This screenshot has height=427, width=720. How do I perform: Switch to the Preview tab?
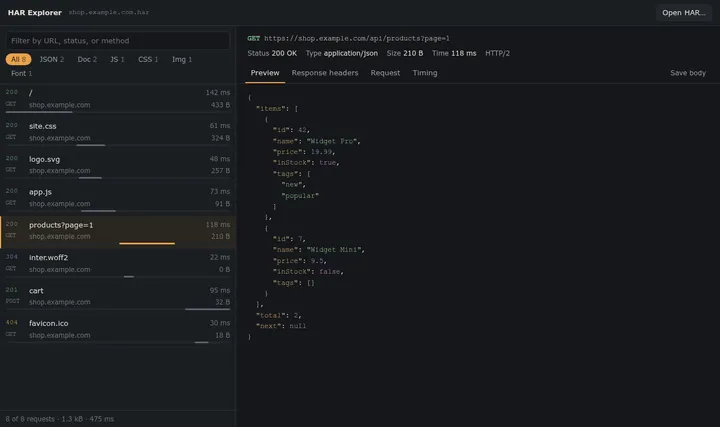click(x=265, y=73)
